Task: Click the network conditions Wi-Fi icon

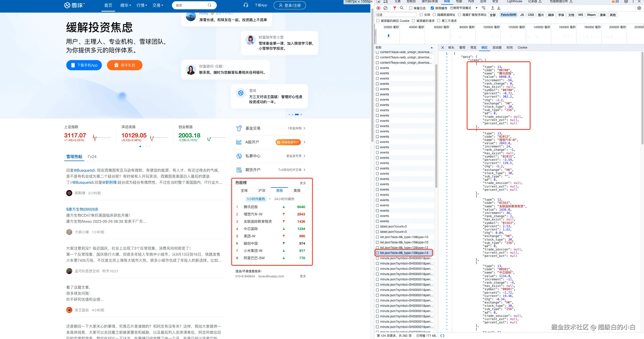Action: click(x=483, y=8)
